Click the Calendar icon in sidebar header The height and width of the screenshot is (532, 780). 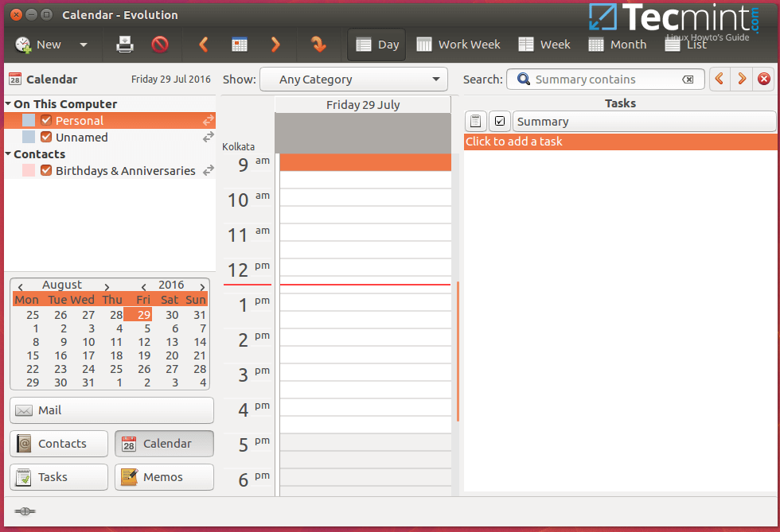[15, 79]
